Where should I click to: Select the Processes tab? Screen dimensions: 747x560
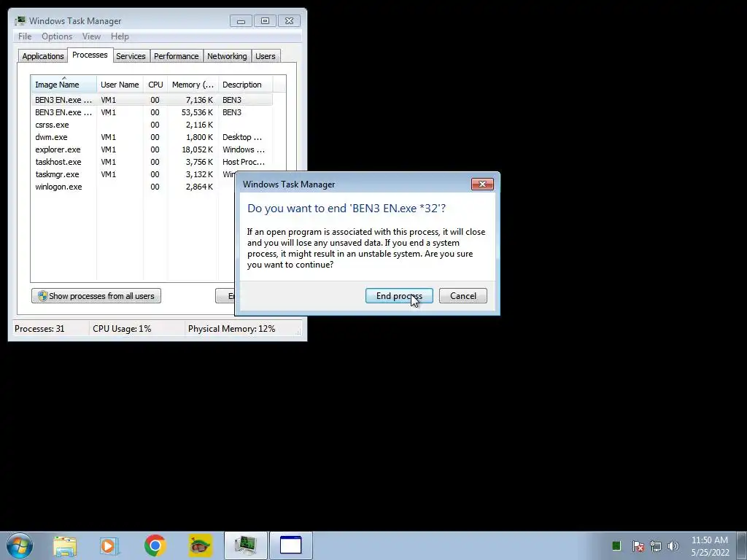[90, 55]
